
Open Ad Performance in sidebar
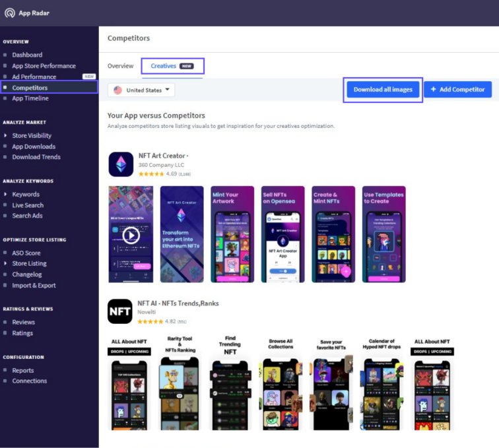(34, 77)
